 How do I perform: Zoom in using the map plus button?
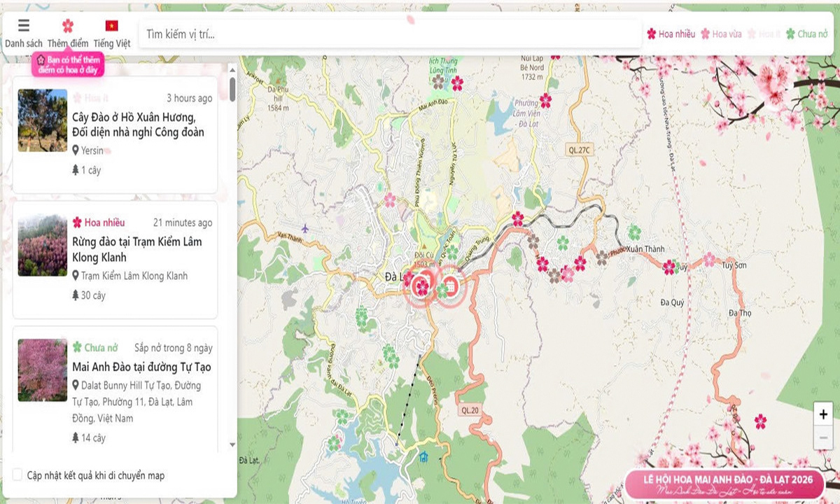[823, 414]
